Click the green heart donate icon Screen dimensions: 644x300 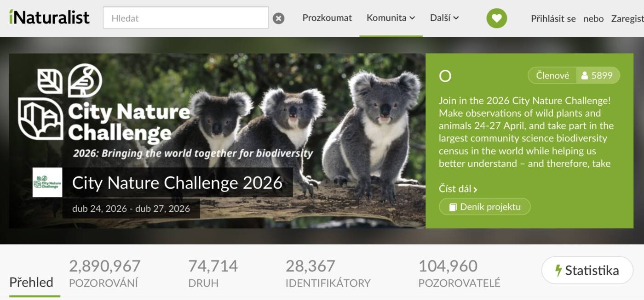(x=497, y=18)
